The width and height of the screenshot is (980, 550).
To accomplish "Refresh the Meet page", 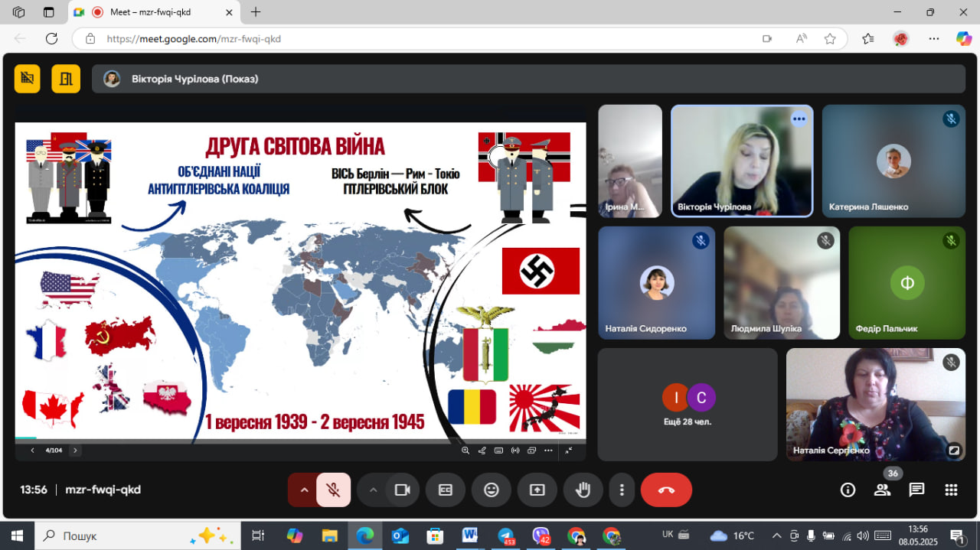I will click(51, 38).
